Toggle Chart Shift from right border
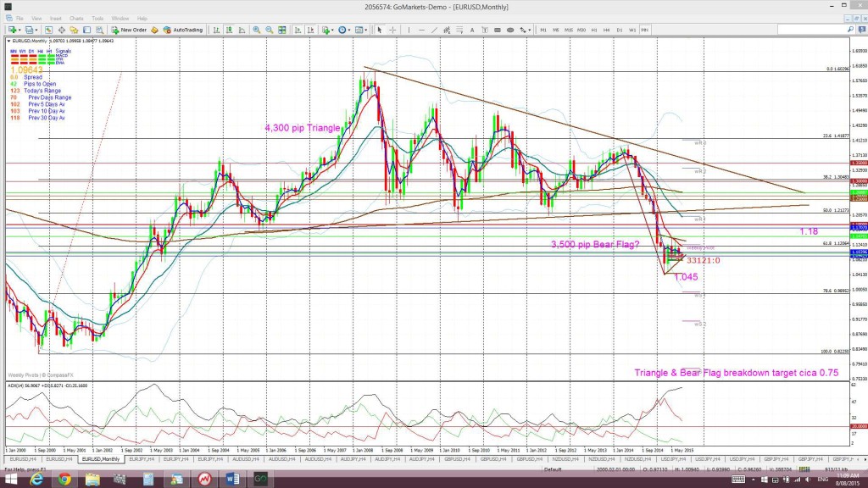The height and width of the screenshot is (488, 868). pyautogui.click(x=310, y=30)
